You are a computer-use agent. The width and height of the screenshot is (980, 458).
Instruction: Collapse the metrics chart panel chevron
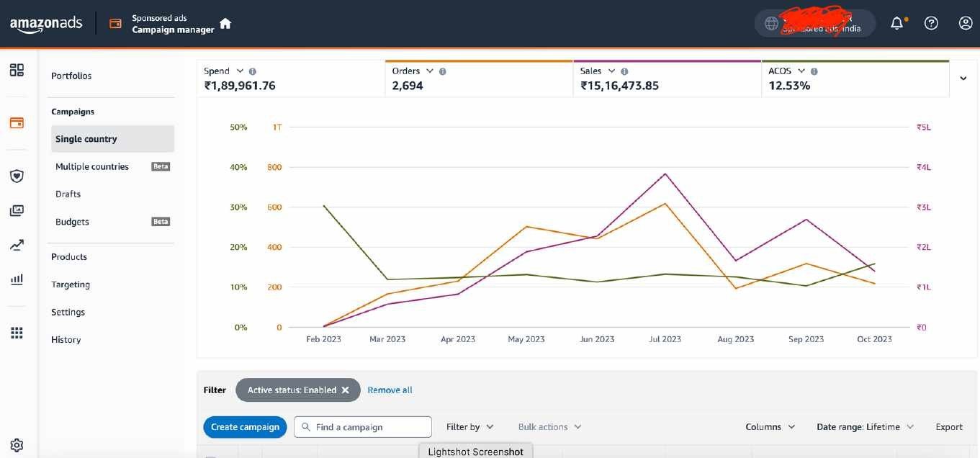[x=963, y=78]
